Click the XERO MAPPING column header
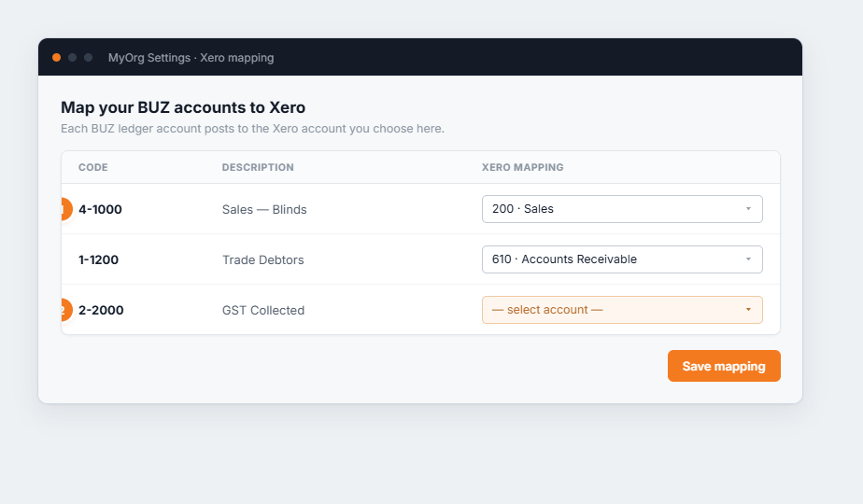 click(522, 167)
